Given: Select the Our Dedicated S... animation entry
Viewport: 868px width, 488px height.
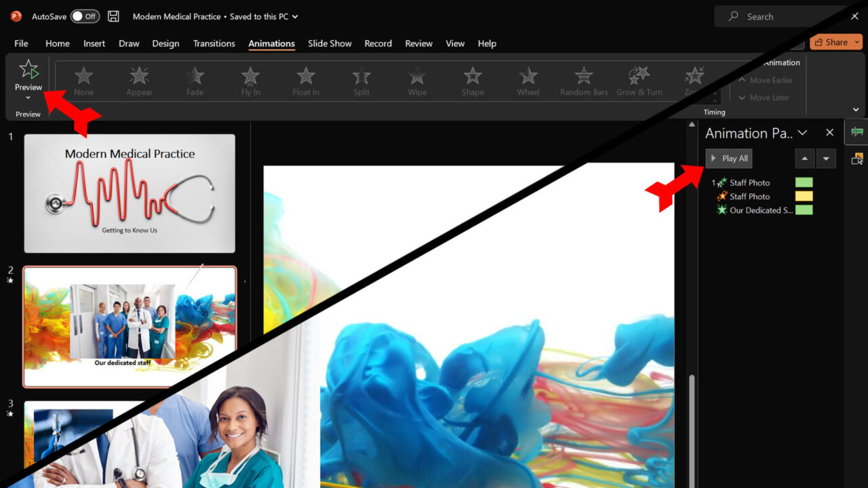Looking at the screenshot, I should coord(761,210).
